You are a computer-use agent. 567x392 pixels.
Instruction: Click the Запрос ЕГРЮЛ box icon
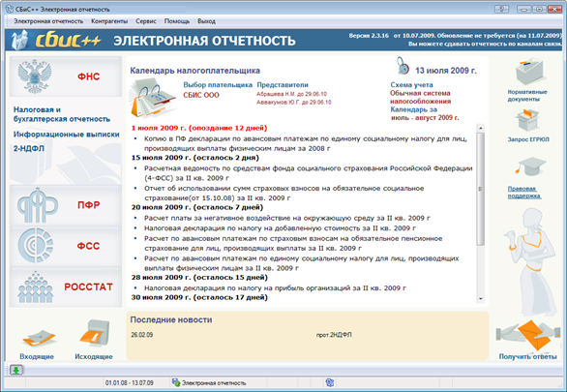[528, 120]
